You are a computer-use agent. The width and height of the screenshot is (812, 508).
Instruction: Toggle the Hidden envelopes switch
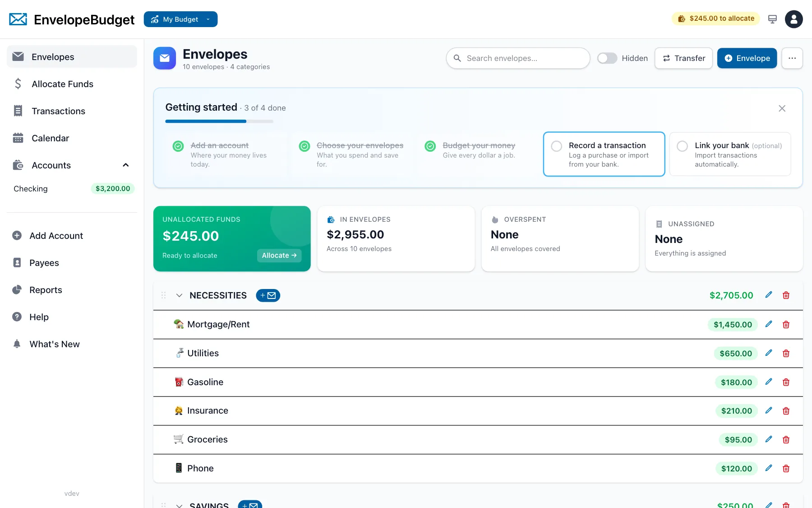[607, 58]
